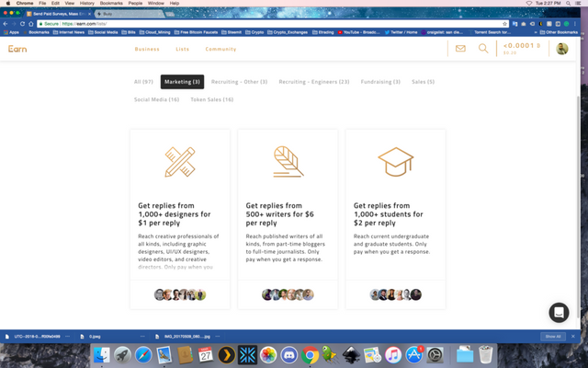Close the downloads bar
Image resolution: width=588 pixels, height=368 pixels.
[x=573, y=337]
